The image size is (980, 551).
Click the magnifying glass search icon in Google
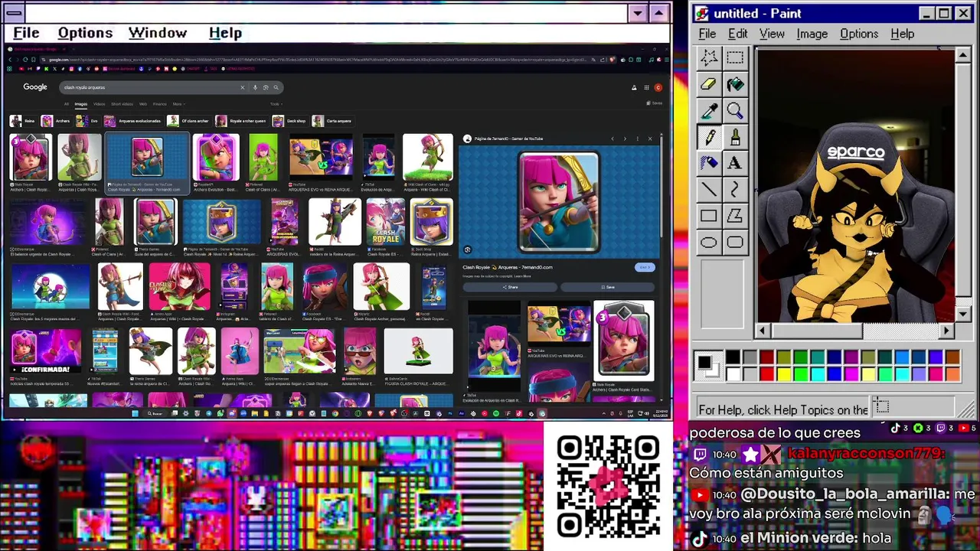(276, 87)
